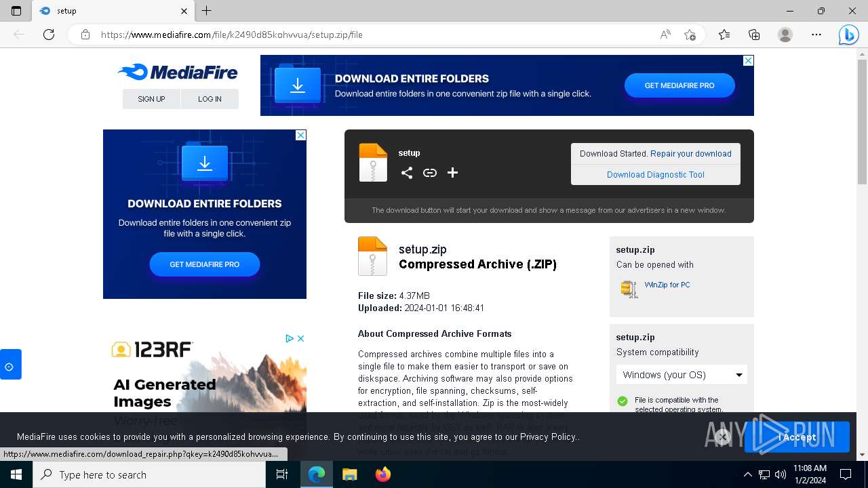The height and width of the screenshot is (488, 868).
Task: Click the blue accessibility widget on left edge
Action: click(9, 365)
